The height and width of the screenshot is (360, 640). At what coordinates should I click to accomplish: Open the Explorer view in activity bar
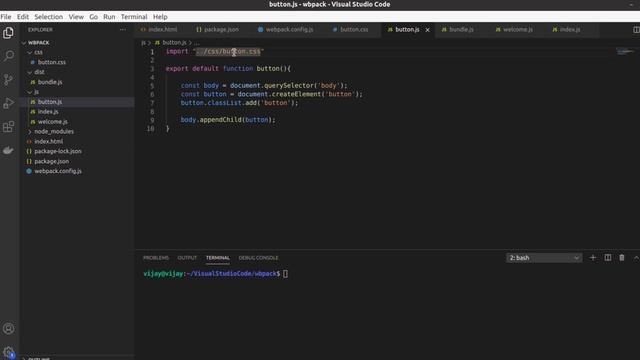[x=8, y=33]
